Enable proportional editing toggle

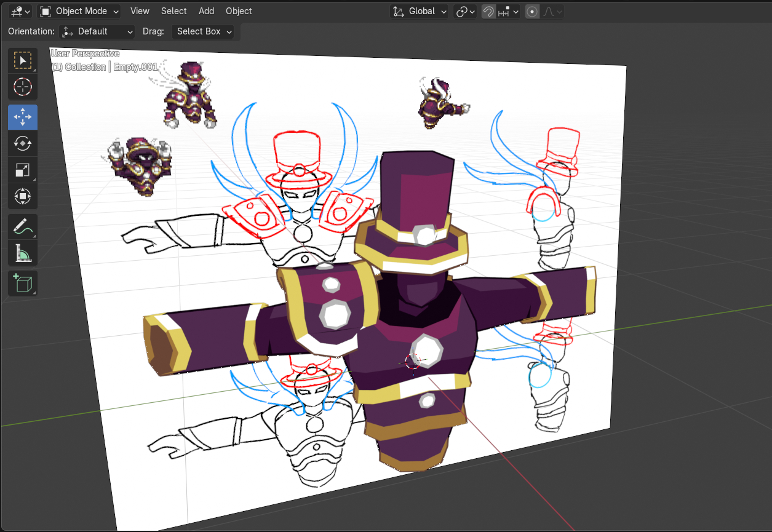[x=532, y=11]
